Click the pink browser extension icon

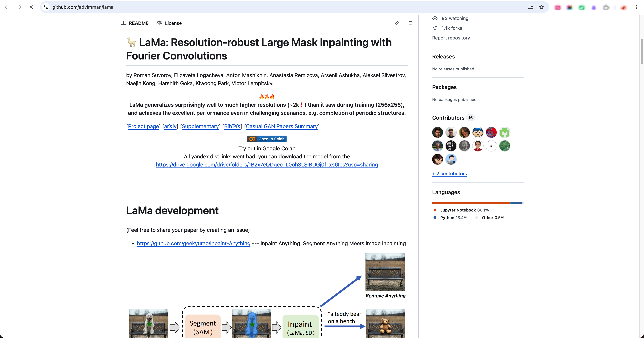coord(557,8)
